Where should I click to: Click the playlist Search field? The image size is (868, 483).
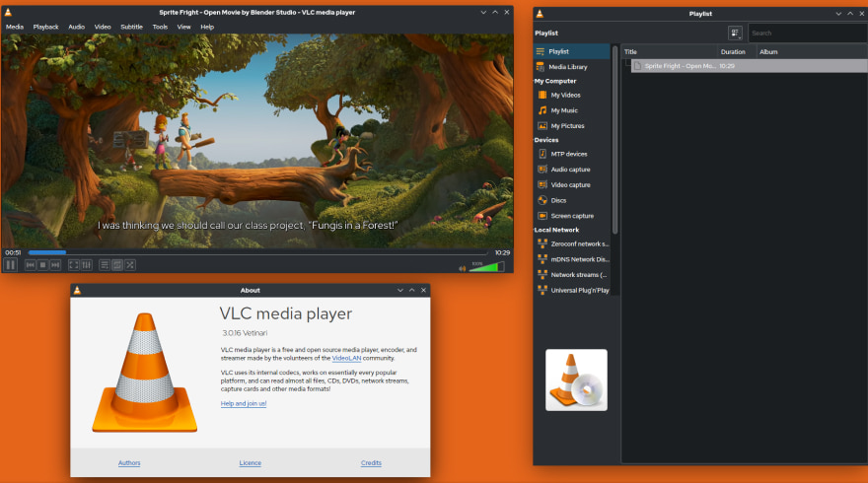point(808,34)
